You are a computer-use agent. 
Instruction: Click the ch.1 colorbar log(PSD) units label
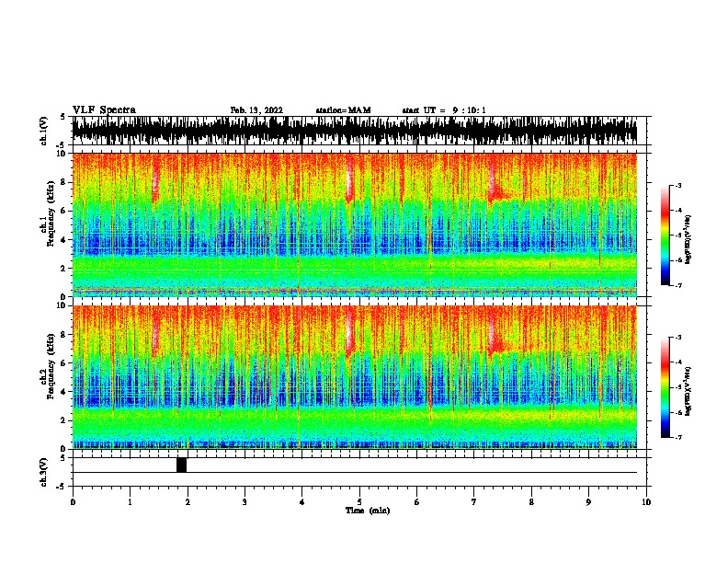coord(688,240)
